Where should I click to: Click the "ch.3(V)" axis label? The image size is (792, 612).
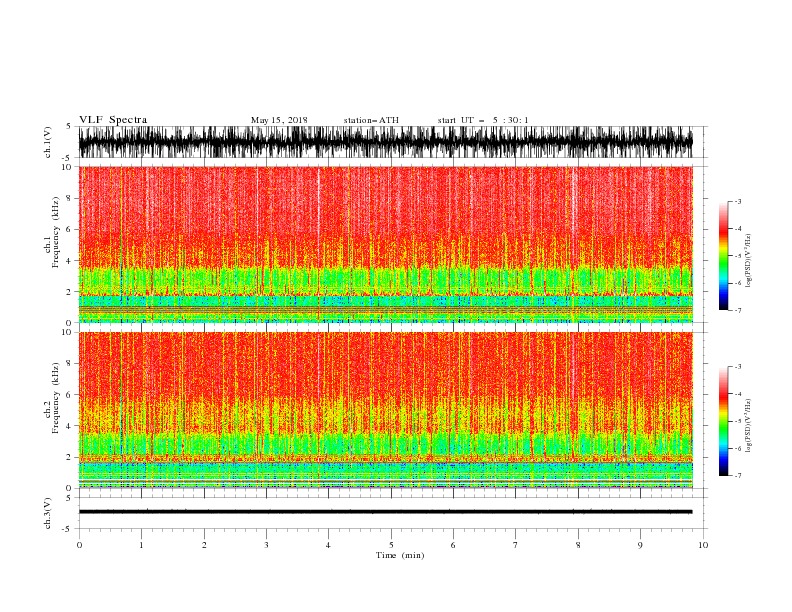point(48,513)
